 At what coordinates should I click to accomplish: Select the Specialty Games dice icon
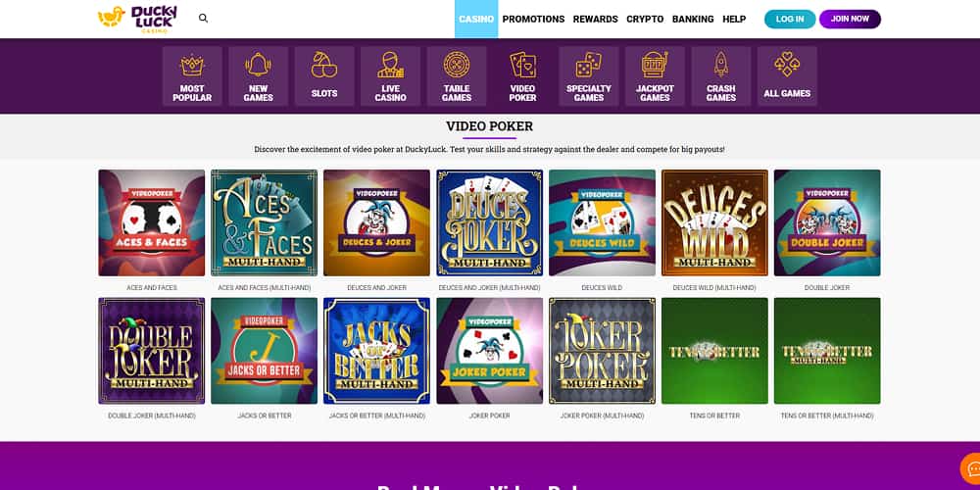(589, 76)
